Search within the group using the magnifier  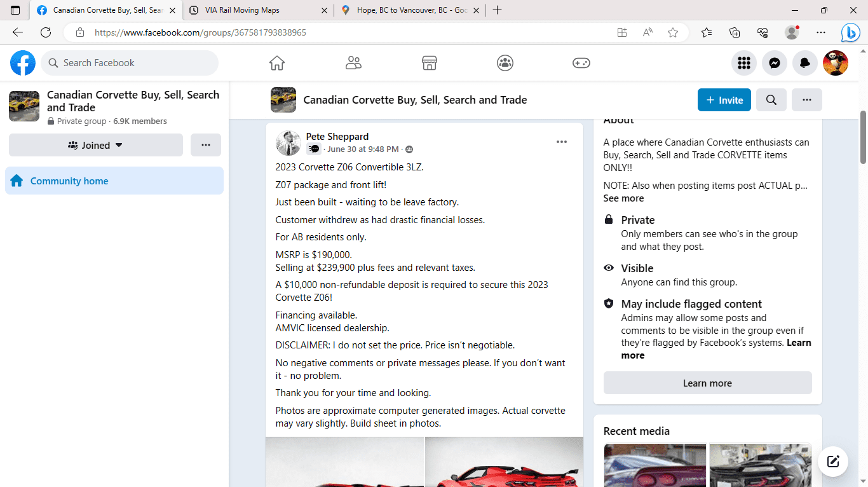point(771,100)
